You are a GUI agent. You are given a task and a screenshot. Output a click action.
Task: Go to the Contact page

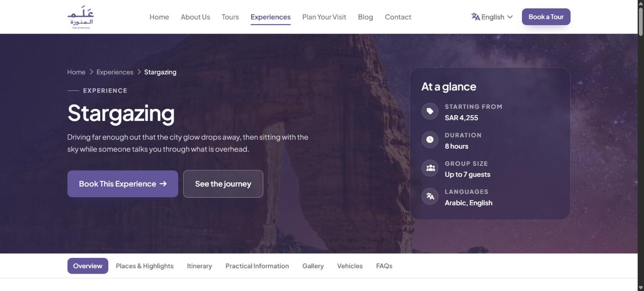click(398, 17)
